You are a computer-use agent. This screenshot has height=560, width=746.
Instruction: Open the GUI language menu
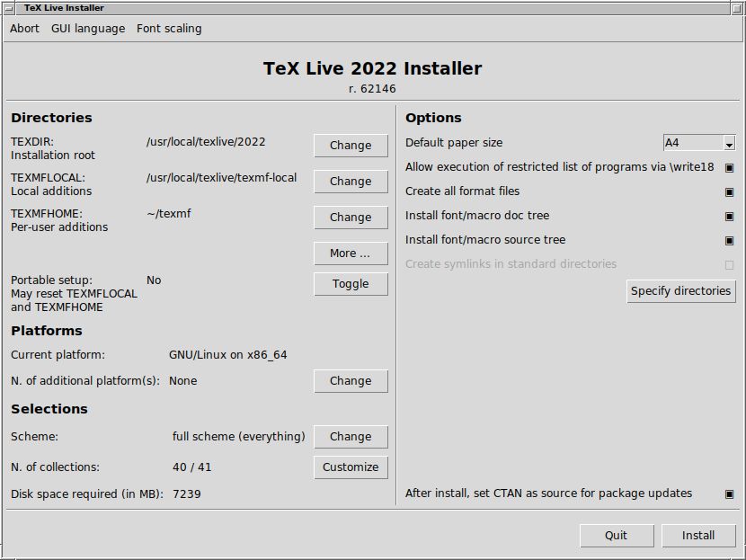point(88,29)
